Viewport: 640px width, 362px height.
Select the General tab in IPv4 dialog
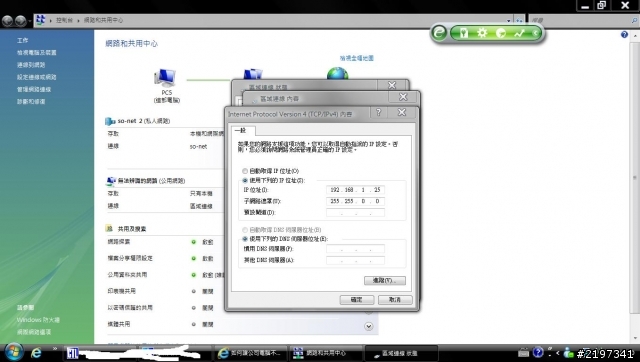(244, 131)
